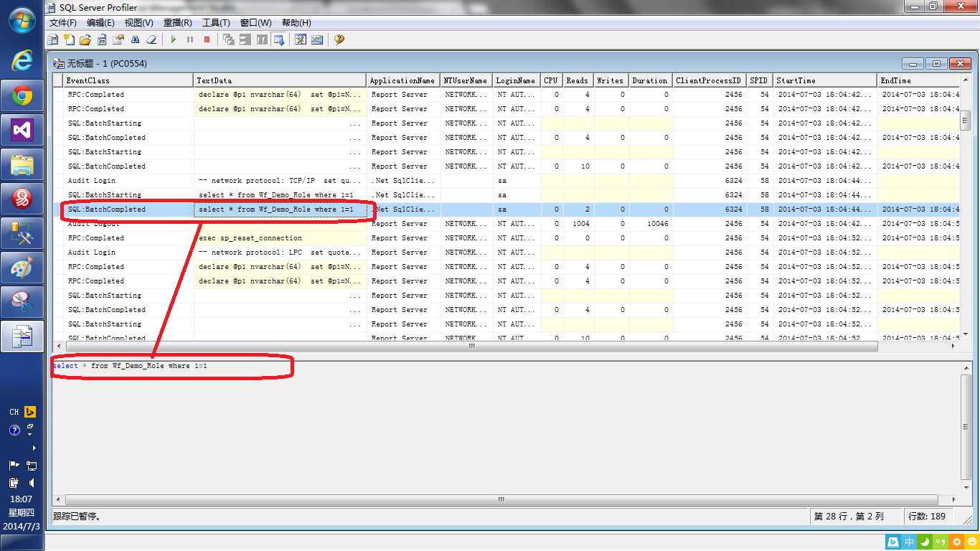
Task: Open the Snipping Tool taskbar icon
Action: 22,302
